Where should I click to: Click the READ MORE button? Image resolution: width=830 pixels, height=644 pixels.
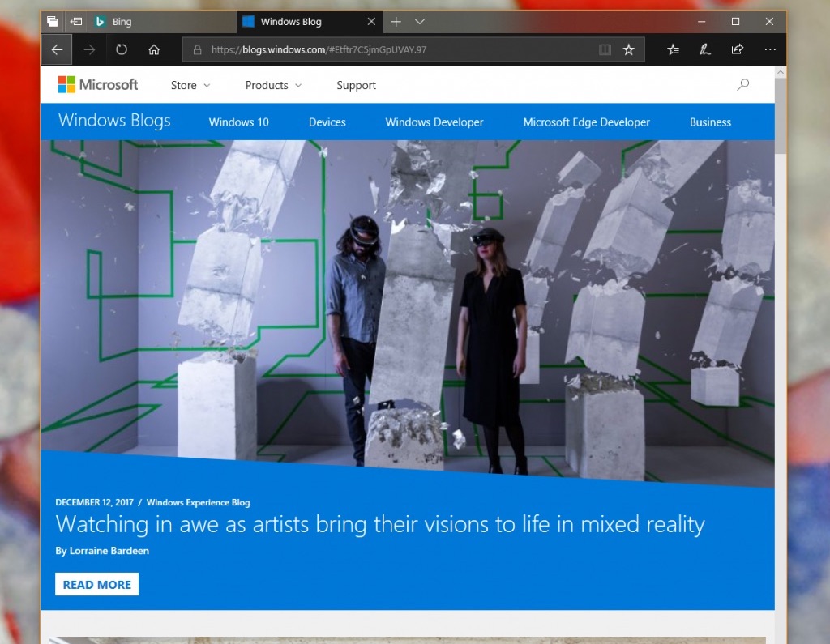pos(96,584)
